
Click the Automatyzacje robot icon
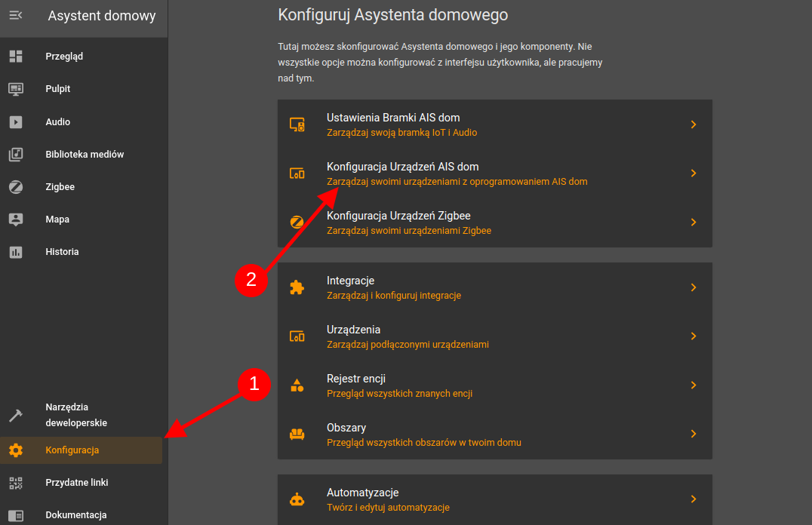[297, 499]
